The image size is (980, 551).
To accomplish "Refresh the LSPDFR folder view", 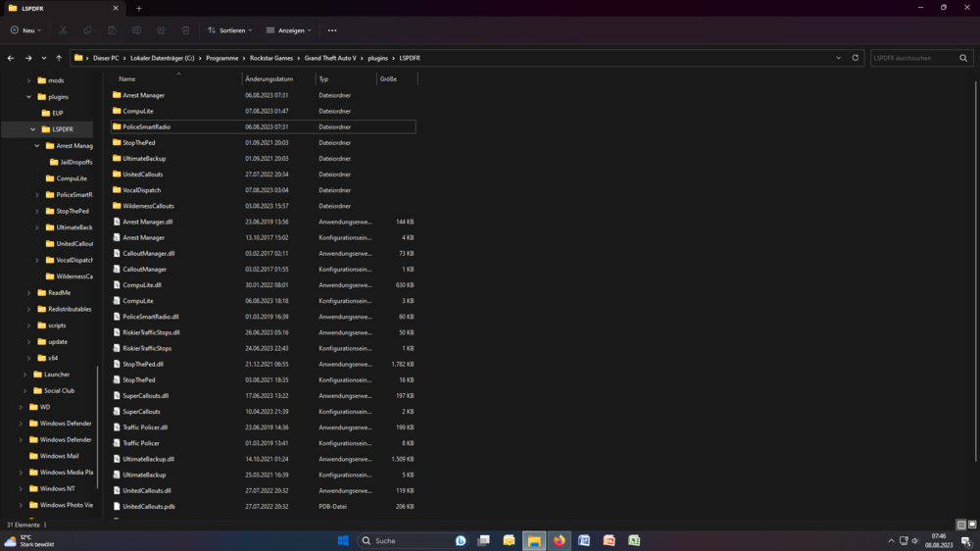I will click(855, 58).
